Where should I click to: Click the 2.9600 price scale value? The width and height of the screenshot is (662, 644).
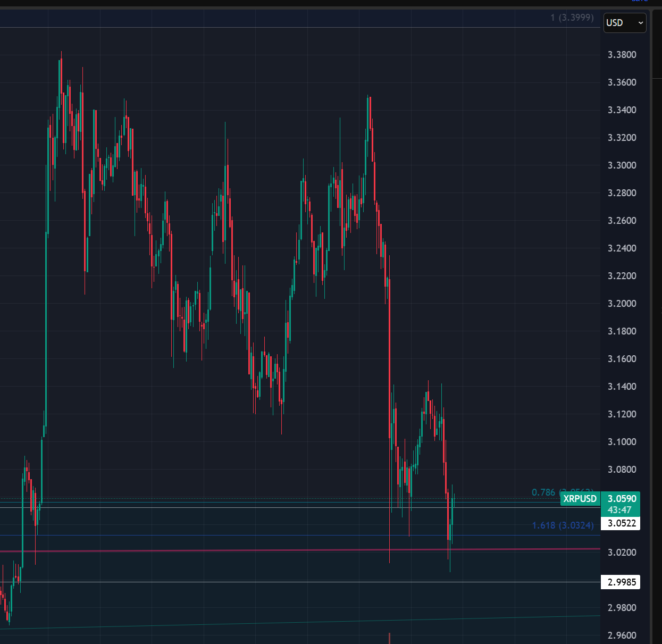click(622, 635)
